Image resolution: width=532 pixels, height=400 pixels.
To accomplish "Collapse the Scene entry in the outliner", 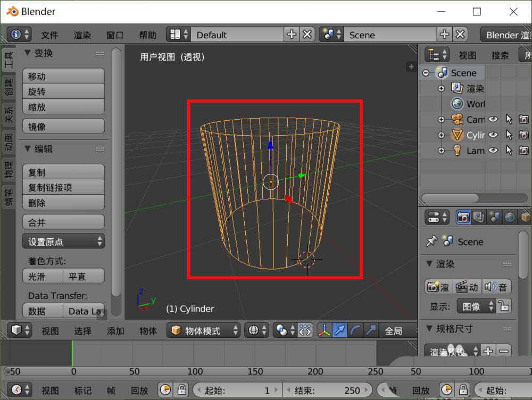I will pos(427,72).
